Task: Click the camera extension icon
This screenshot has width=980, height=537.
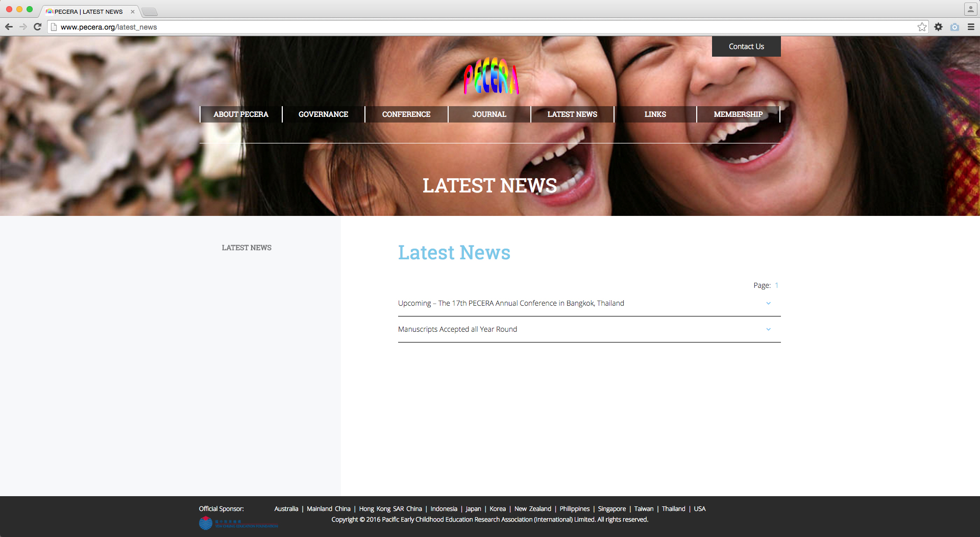Action: point(954,27)
